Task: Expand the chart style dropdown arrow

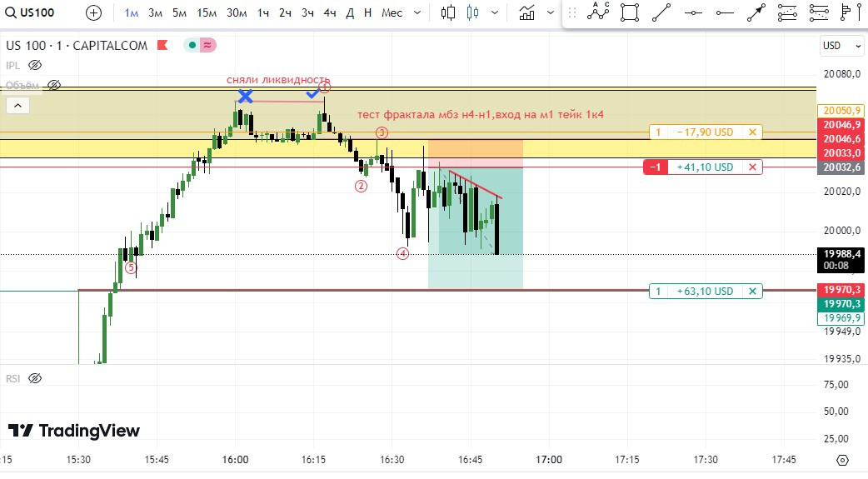Action: coord(496,12)
